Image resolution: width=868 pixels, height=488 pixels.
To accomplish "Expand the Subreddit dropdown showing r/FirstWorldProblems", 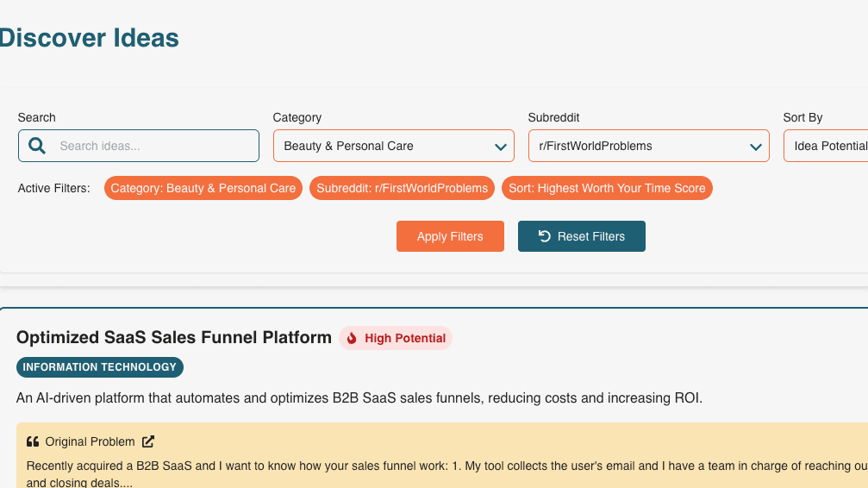I will [638, 146].
